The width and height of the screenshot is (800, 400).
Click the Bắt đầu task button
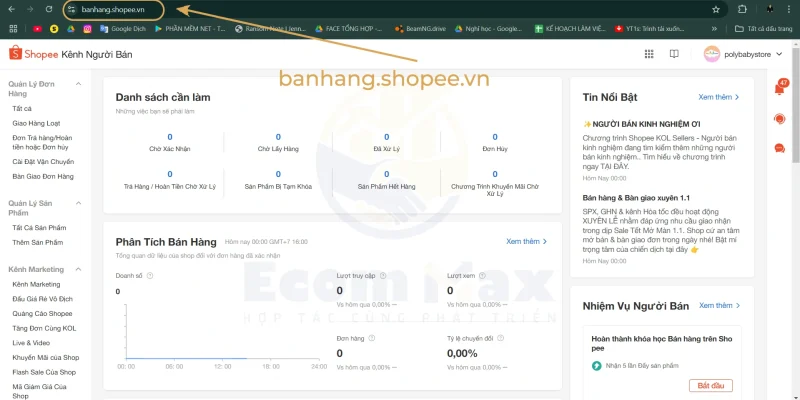coord(711,385)
